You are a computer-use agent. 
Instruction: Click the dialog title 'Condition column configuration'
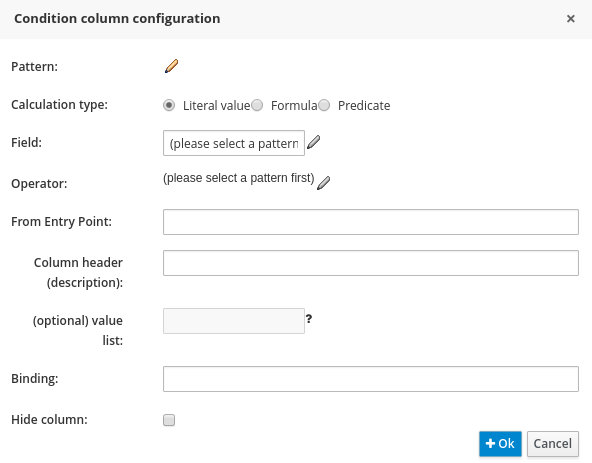click(x=117, y=19)
